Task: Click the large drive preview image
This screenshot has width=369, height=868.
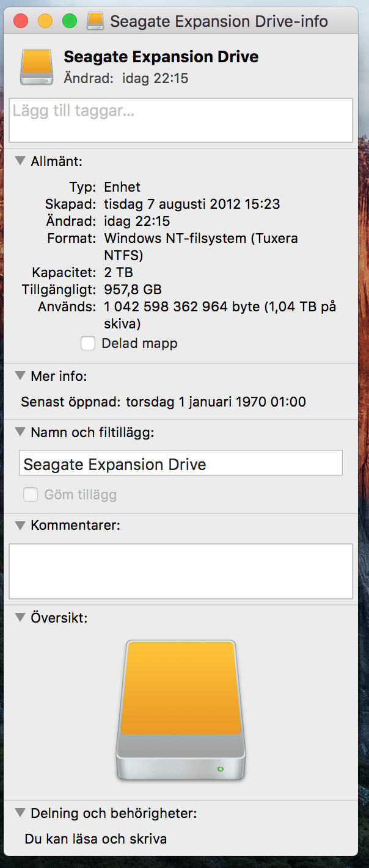Action: click(180, 710)
